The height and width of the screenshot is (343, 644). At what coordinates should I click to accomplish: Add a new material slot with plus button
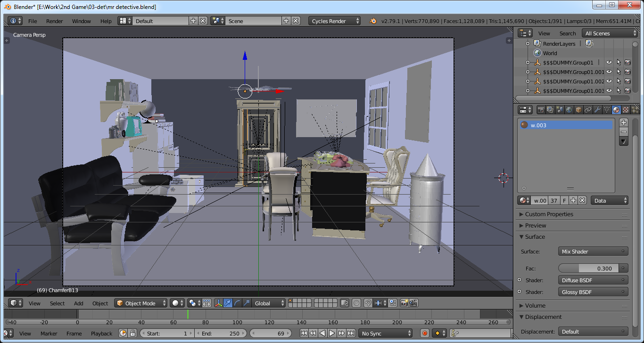pos(623,122)
